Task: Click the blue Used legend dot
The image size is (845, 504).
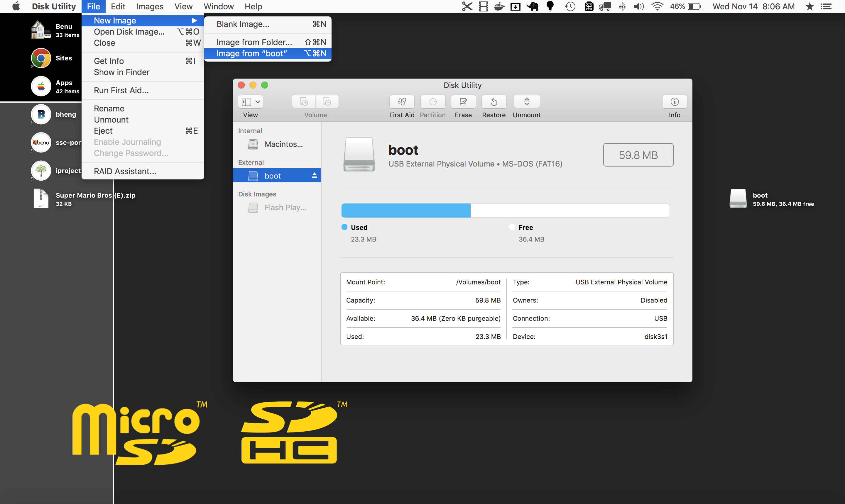Action: (x=344, y=227)
